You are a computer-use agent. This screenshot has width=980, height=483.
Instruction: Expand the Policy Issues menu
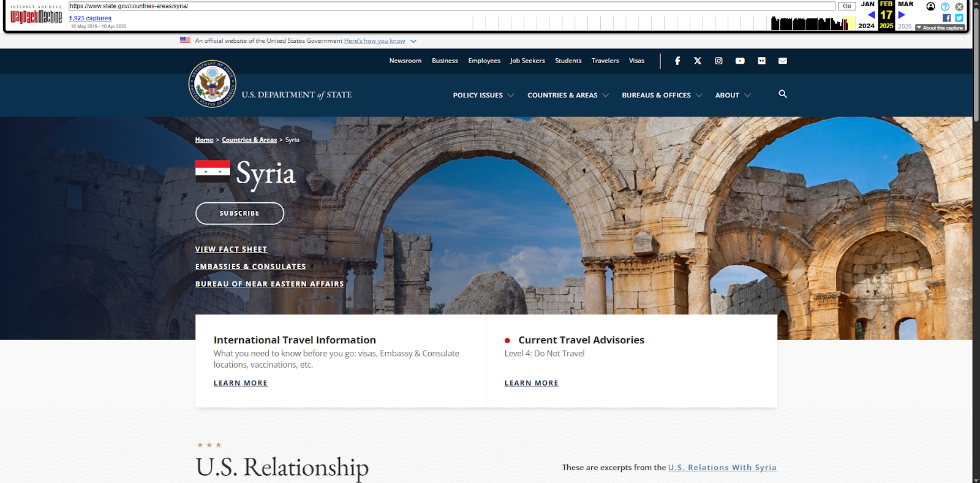click(483, 96)
